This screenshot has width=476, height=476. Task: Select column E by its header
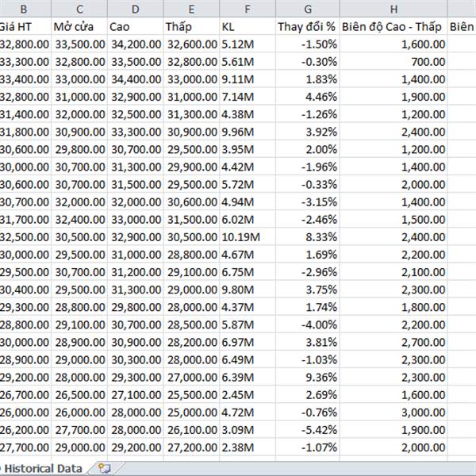(191, 10)
